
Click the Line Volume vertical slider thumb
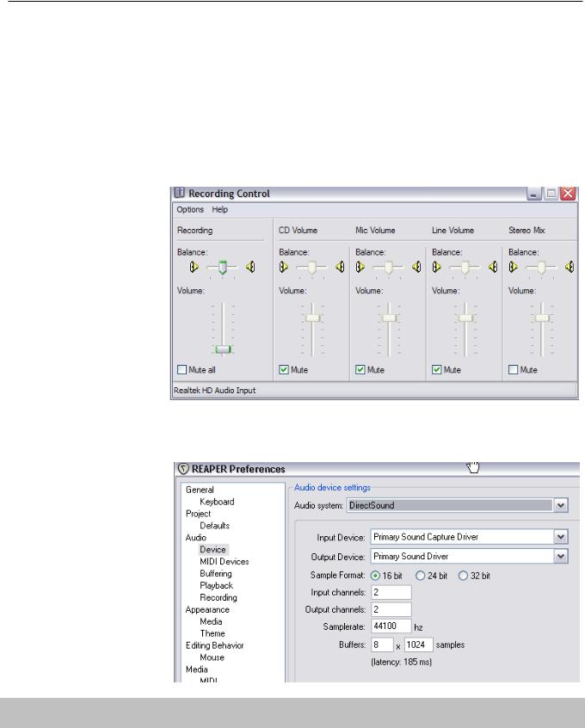465,318
